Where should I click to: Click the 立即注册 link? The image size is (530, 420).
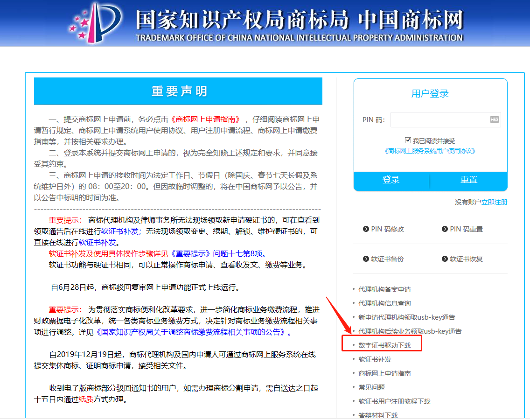(x=494, y=202)
